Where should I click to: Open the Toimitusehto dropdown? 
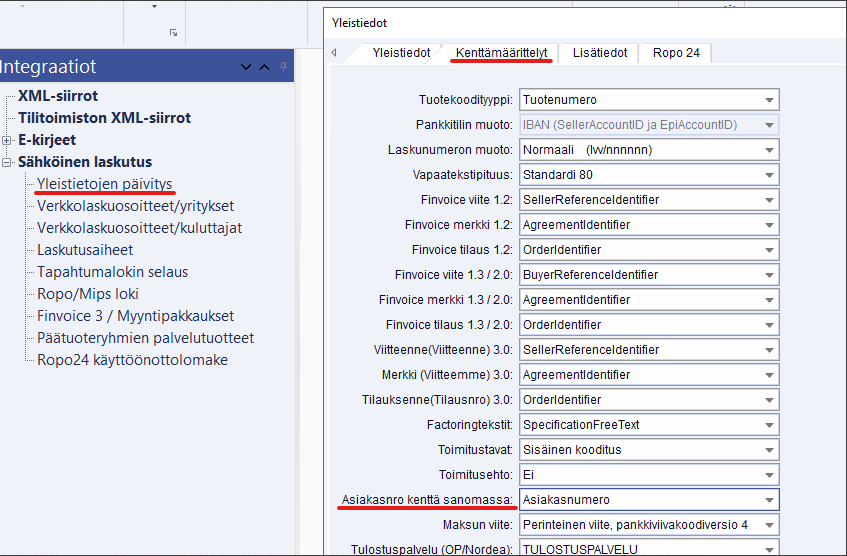[x=768, y=475]
